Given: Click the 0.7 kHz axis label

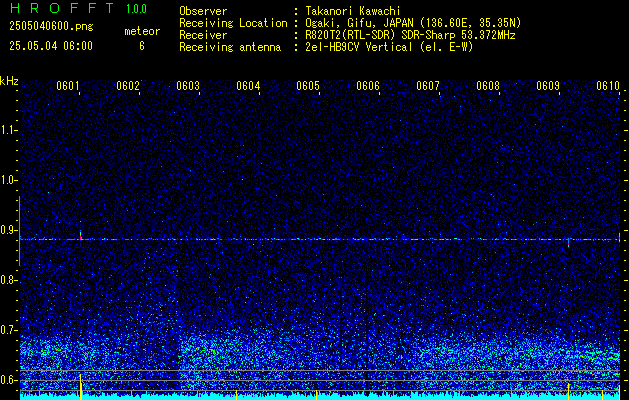Looking at the screenshot, I should click(x=8, y=330).
